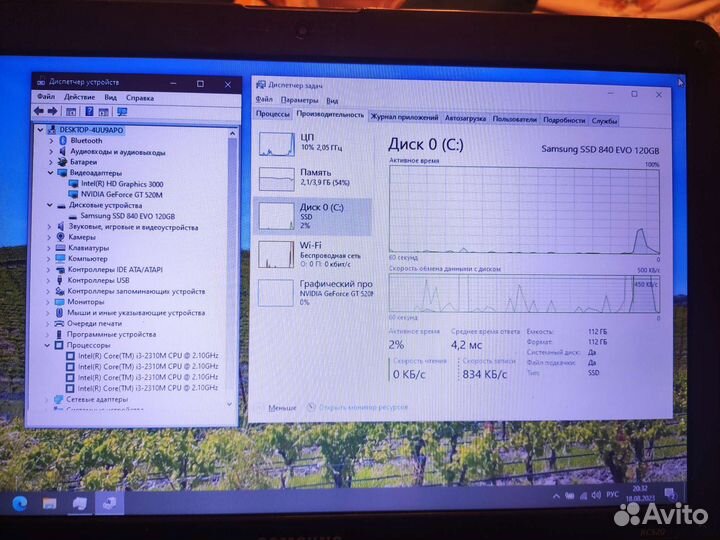720x540 pixels.
Task: Select Память performance graph thumbnail
Action: 276,179
